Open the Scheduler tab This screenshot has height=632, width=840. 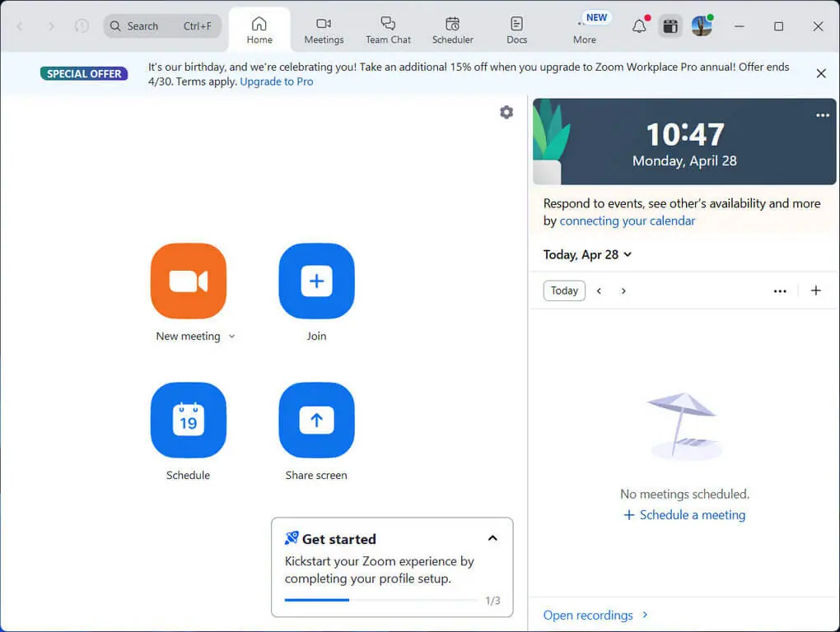(453, 30)
